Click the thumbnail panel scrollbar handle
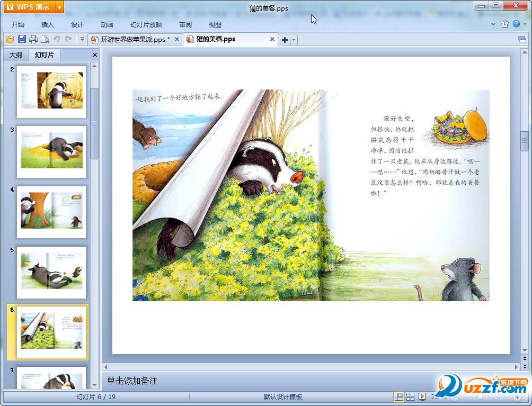This screenshot has width=532, height=406. point(94,123)
